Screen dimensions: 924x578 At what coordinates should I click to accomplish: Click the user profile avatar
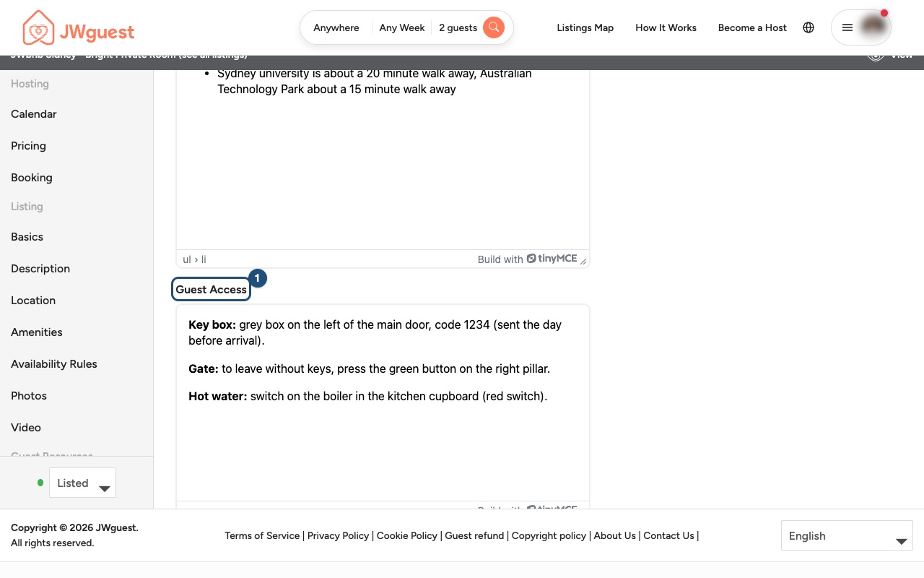[x=873, y=27]
